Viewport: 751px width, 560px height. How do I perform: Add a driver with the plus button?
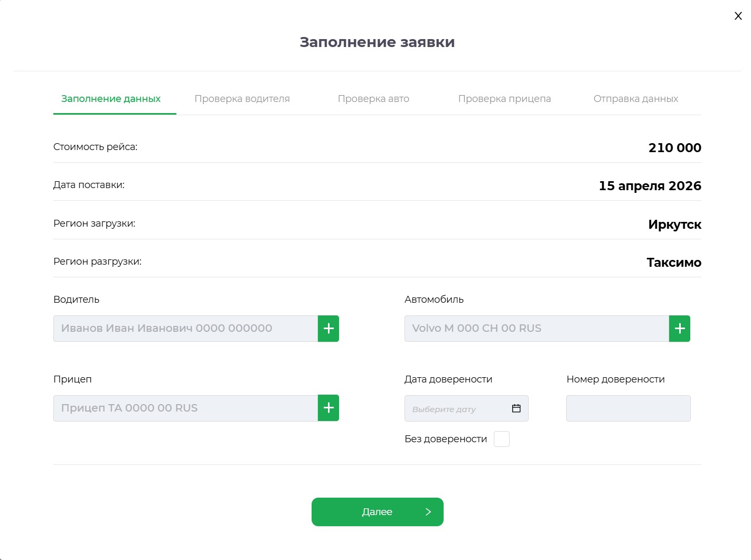click(x=328, y=329)
